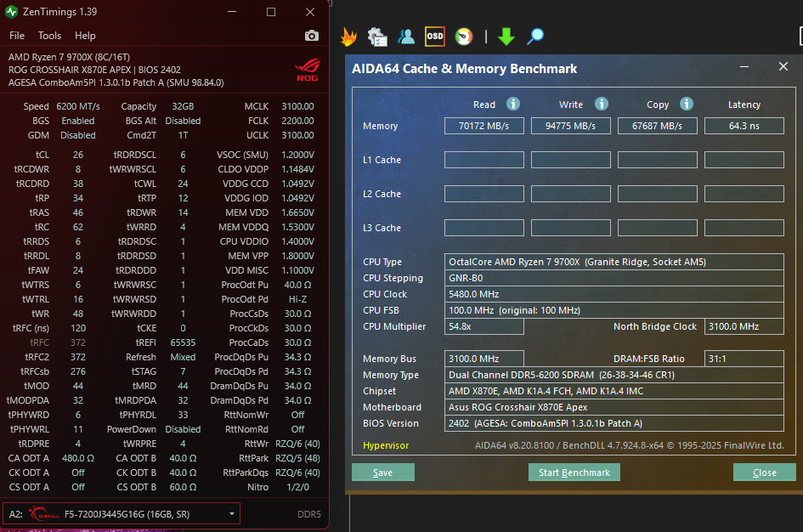
Task: Click the CPU Clock 5480.0 MHz field
Action: pos(614,294)
